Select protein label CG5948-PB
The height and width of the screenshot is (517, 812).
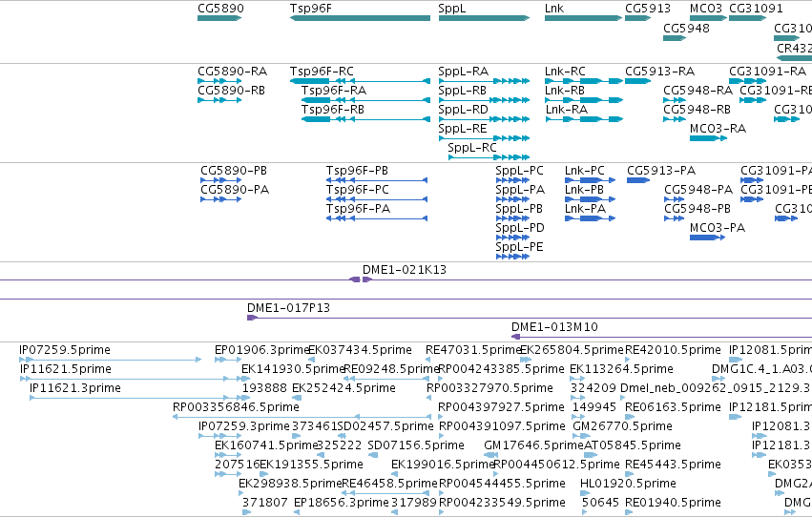(697, 209)
